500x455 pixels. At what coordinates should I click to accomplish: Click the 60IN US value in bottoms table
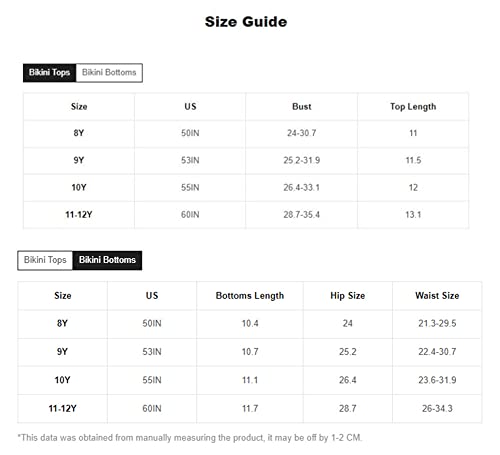[152, 409]
